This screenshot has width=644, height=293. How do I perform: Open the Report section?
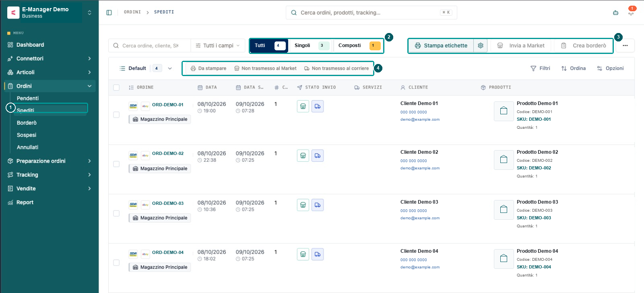(50, 202)
